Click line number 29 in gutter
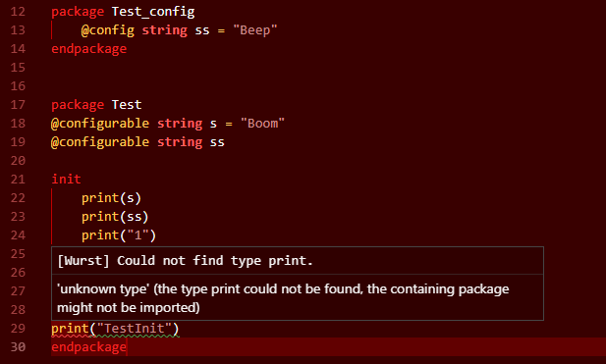This screenshot has width=606, height=364. coord(18,329)
